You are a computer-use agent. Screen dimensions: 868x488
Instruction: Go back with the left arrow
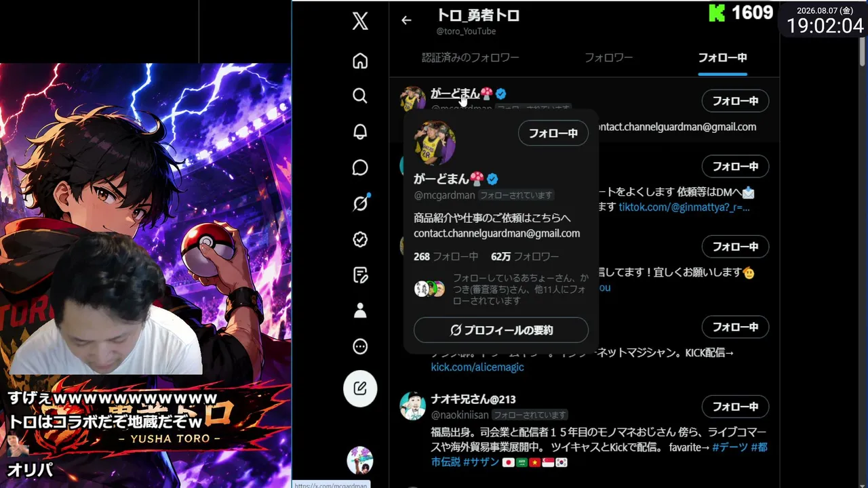406,20
